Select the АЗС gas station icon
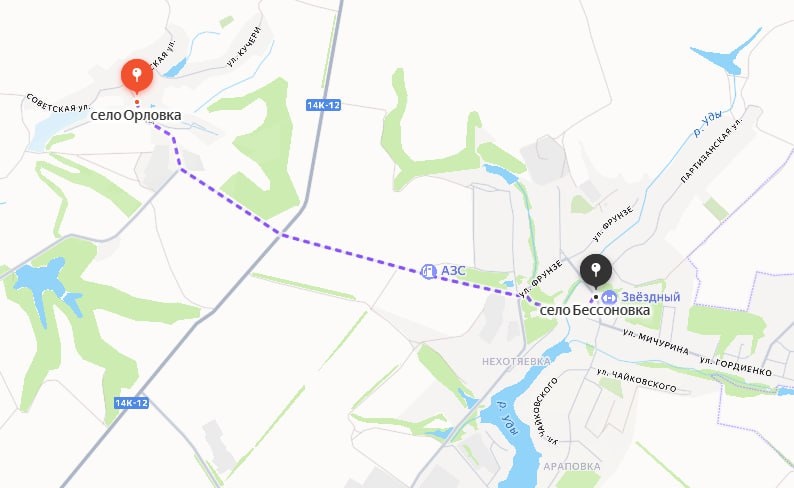This screenshot has height=488, width=794. (428, 271)
